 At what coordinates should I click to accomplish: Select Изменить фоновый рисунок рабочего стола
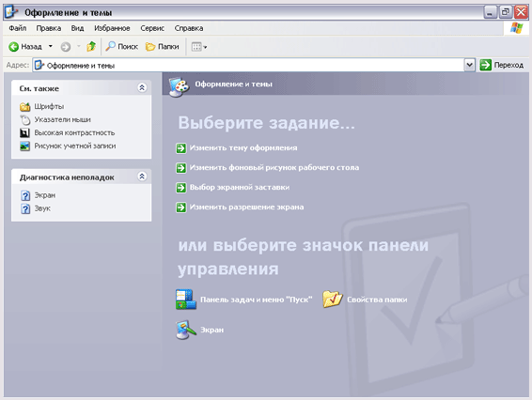click(x=274, y=167)
